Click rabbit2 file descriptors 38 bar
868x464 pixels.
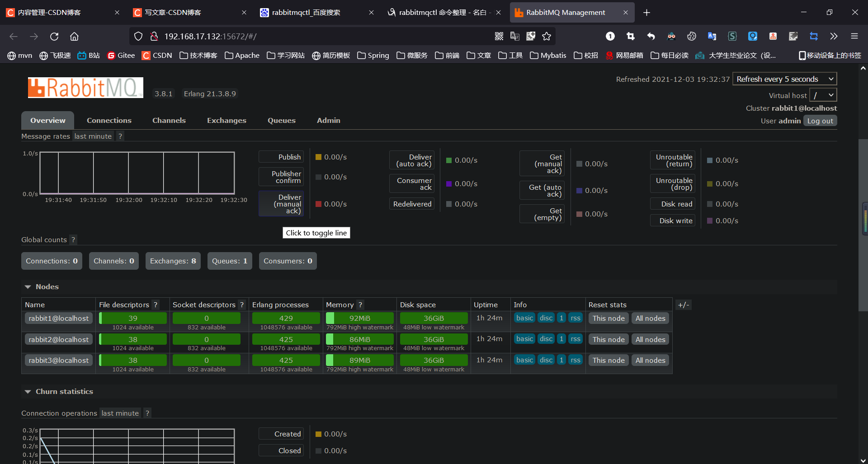(133, 339)
